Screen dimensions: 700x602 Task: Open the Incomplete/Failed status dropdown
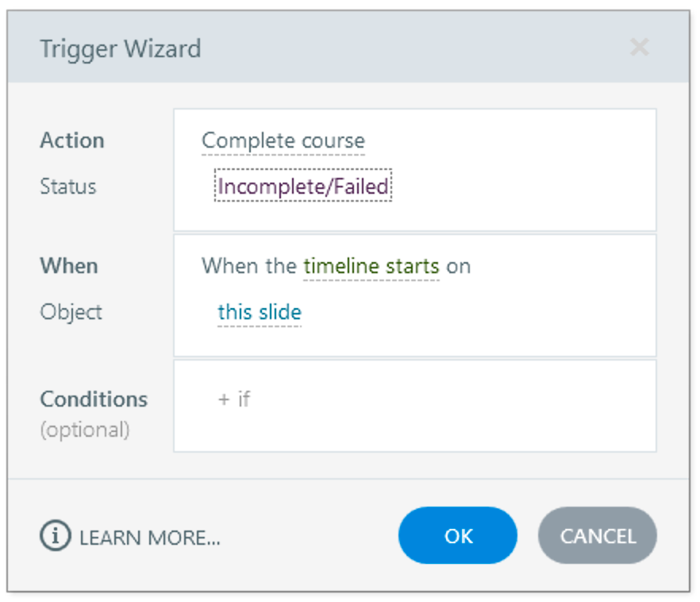pos(302,187)
